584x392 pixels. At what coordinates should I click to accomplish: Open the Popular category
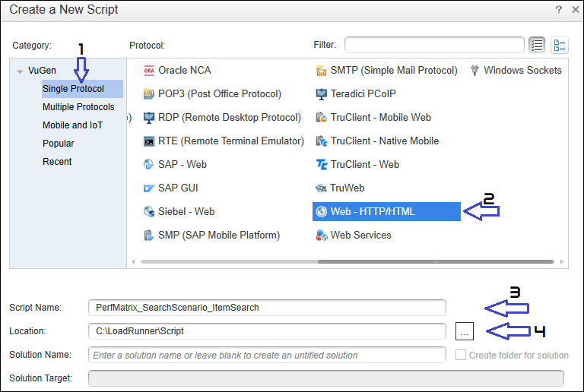[59, 144]
